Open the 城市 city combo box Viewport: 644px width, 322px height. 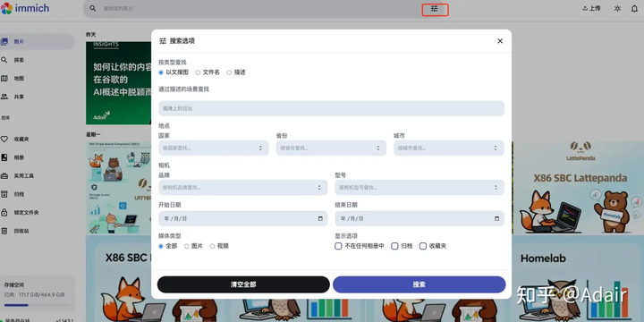449,148
